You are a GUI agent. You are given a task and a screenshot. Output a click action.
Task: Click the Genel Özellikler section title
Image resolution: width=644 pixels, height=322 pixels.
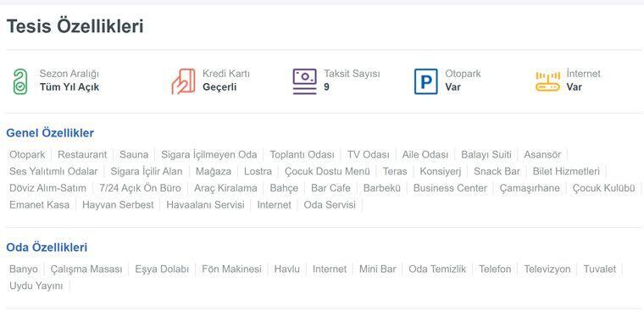coord(50,133)
